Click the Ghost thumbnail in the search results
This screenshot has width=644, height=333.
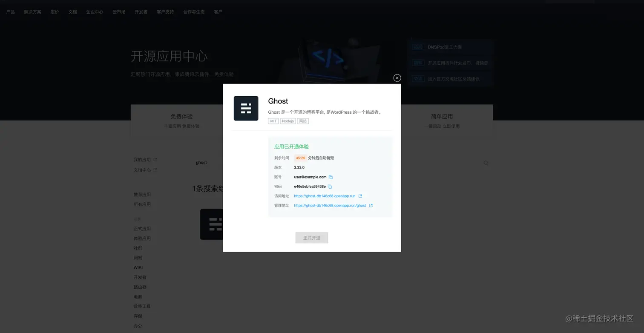tap(212, 224)
